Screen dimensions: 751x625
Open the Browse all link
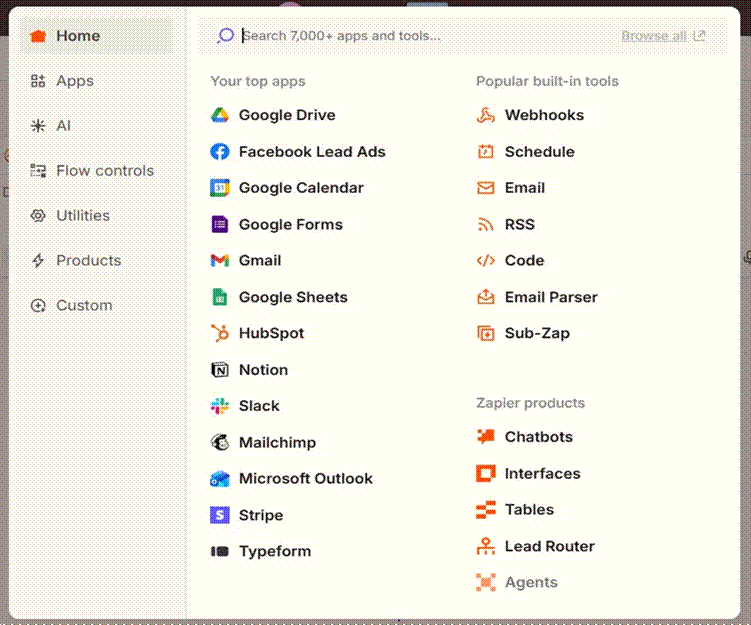pyautogui.click(x=663, y=36)
